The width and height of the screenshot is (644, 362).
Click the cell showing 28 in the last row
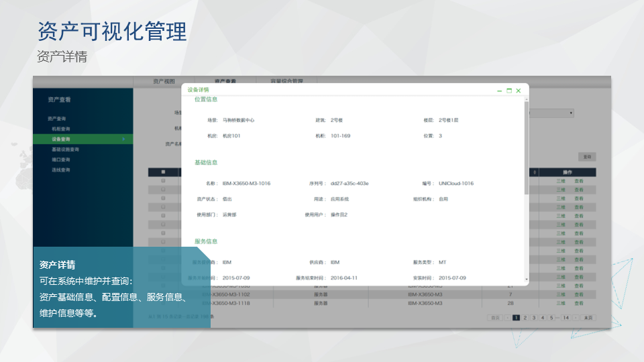click(x=511, y=303)
